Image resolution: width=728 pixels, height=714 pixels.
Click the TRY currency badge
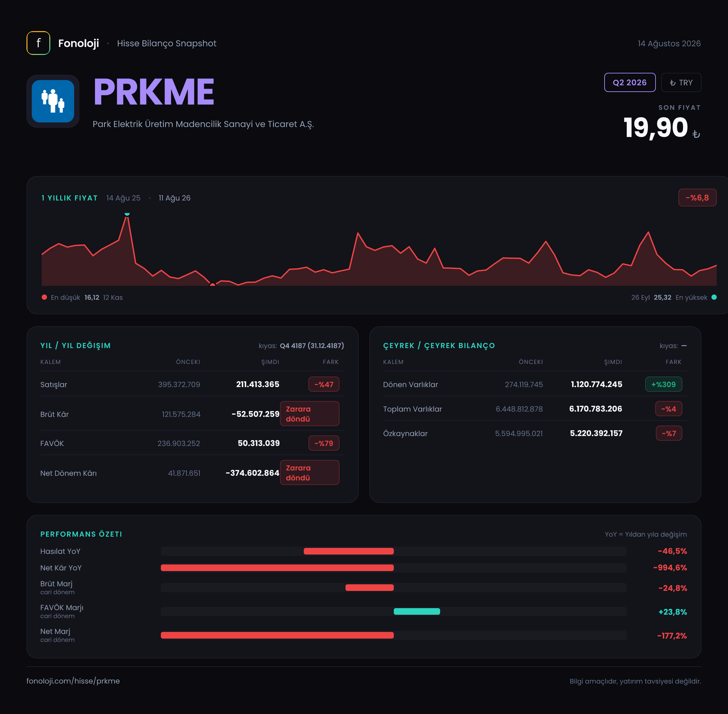click(x=681, y=82)
